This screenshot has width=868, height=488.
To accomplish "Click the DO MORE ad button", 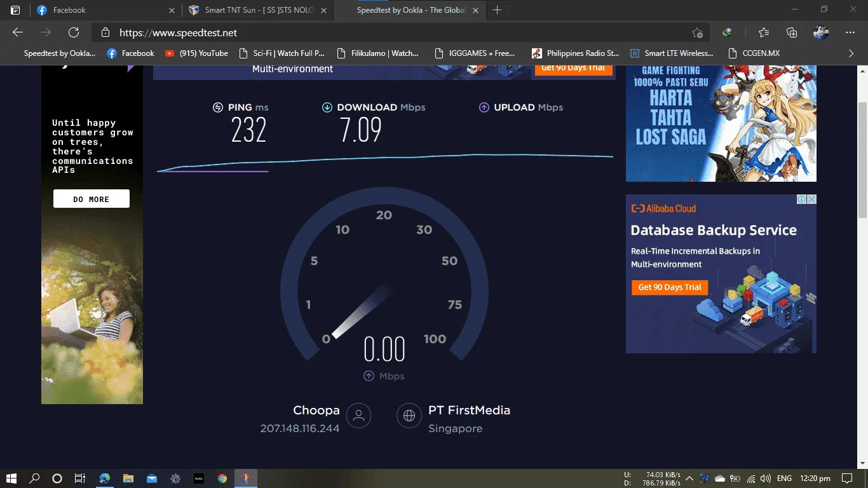I will 92,199.
